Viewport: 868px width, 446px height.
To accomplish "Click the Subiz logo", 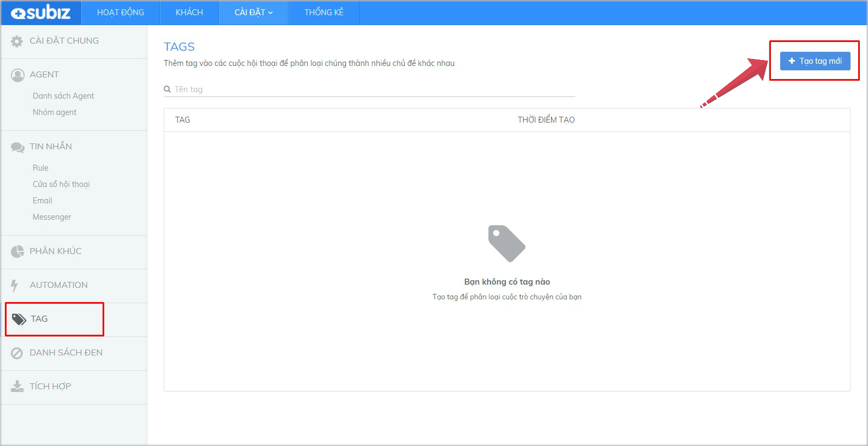I will click(41, 13).
